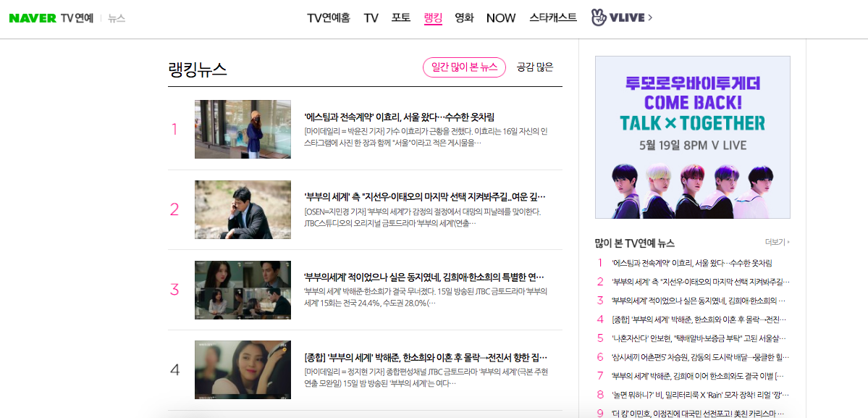Go to the TV연예홈 menu
This screenshot has height=418, width=868.
[x=329, y=17]
